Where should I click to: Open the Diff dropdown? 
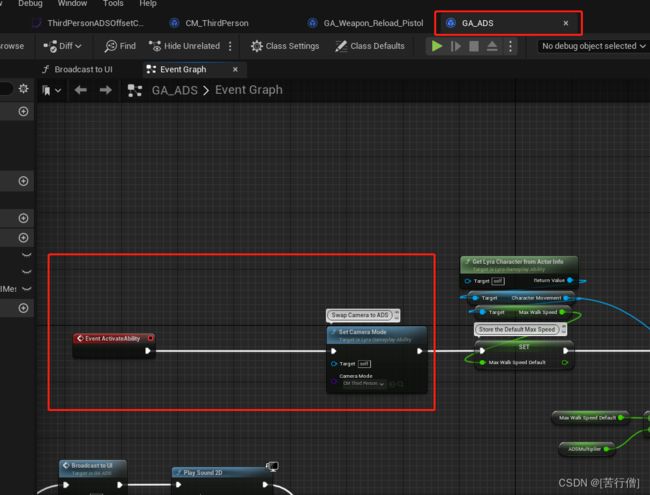point(62,46)
